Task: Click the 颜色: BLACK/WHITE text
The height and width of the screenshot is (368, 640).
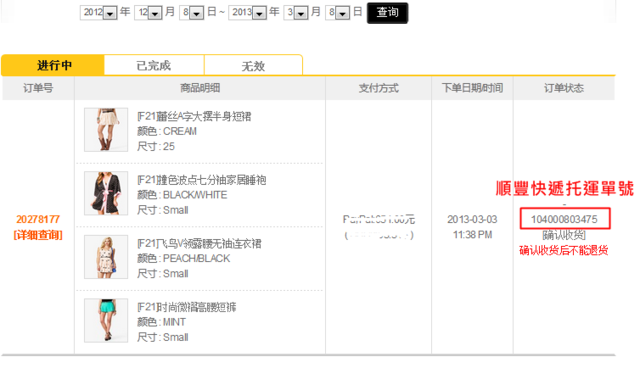Action: tap(182, 195)
